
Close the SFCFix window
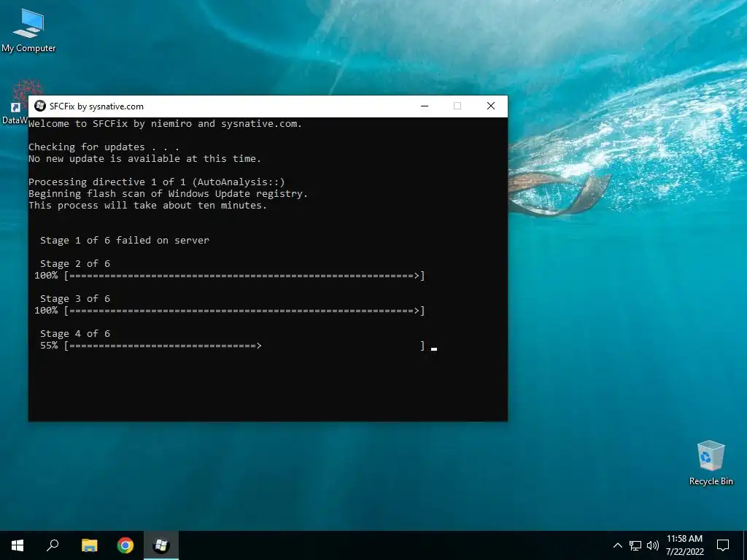(x=491, y=106)
